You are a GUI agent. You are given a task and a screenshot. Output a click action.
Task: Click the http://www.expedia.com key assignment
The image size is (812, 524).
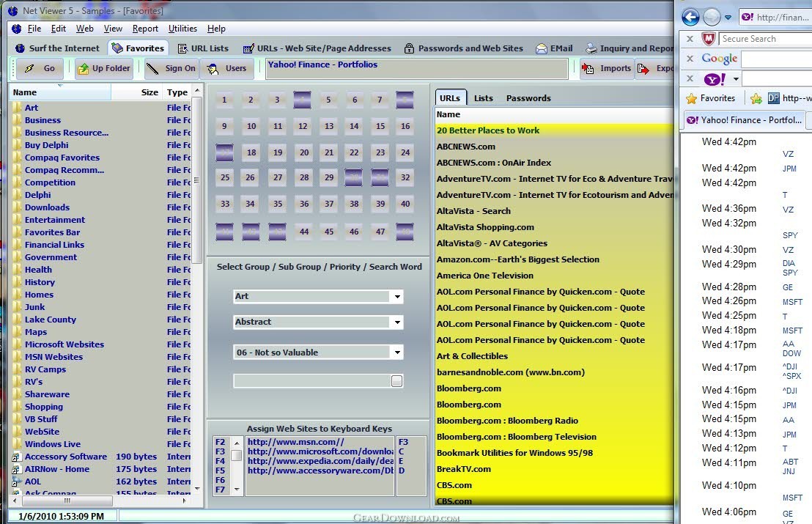[320, 461]
